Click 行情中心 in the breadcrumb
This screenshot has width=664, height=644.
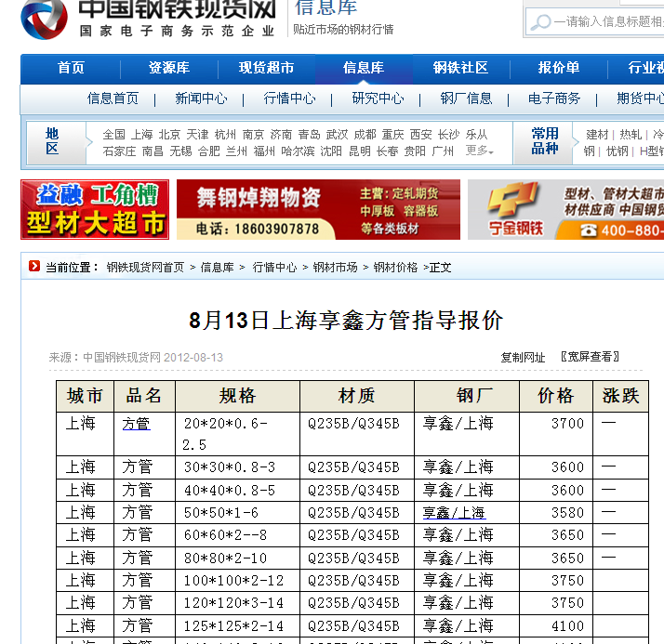pos(274,268)
